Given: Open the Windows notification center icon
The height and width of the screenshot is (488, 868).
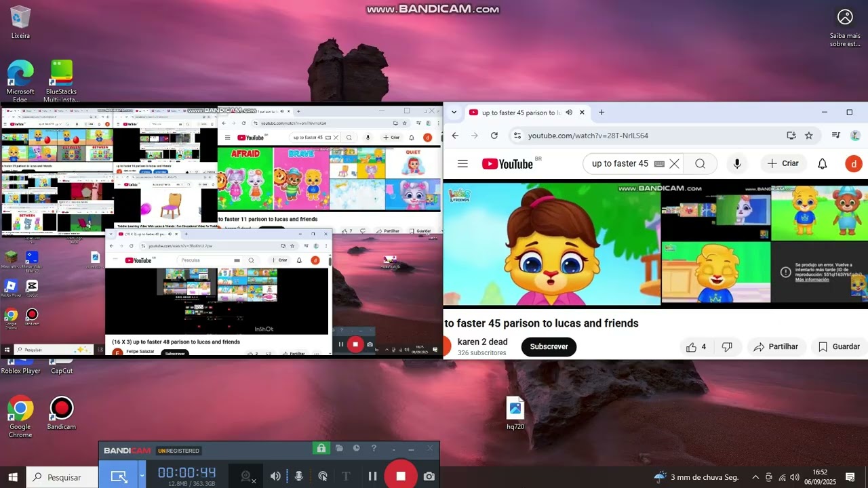Looking at the screenshot, I should (850, 477).
